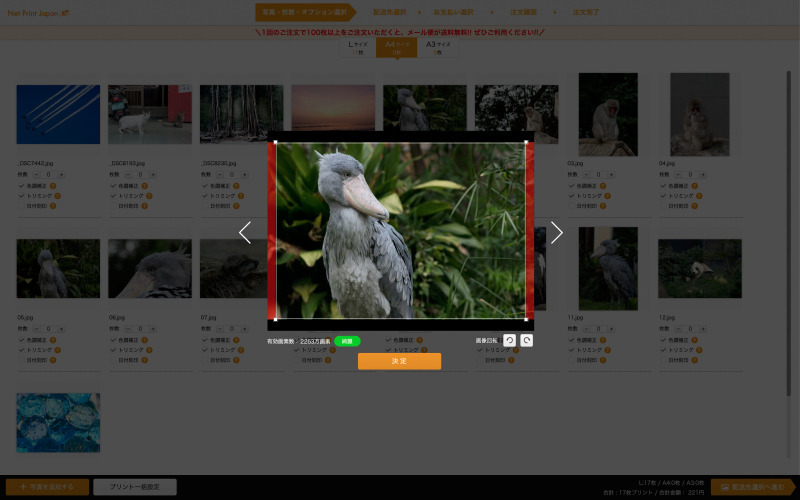This screenshot has width=800, height=500.
Task: Enable 日付刻印 checkbox for 12.jpg
Action: coord(663,360)
